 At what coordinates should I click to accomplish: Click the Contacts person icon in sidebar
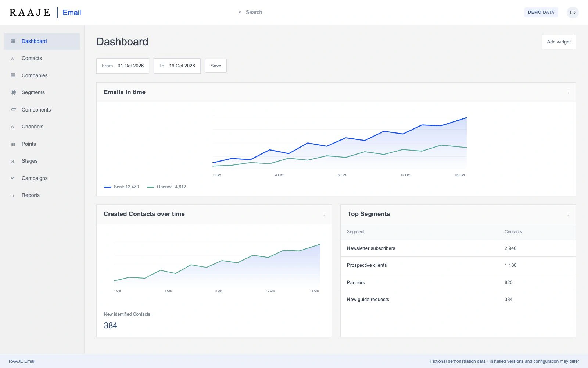(12, 59)
